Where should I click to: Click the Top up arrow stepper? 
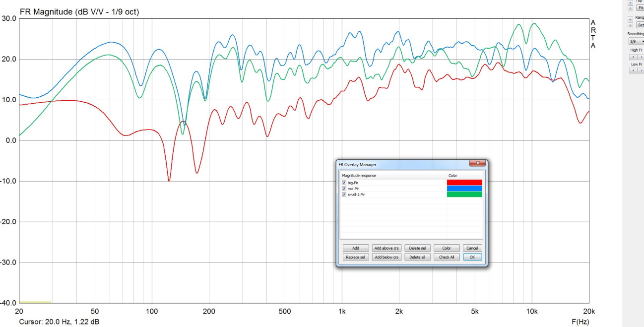pyautogui.click(x=630, y=2)
